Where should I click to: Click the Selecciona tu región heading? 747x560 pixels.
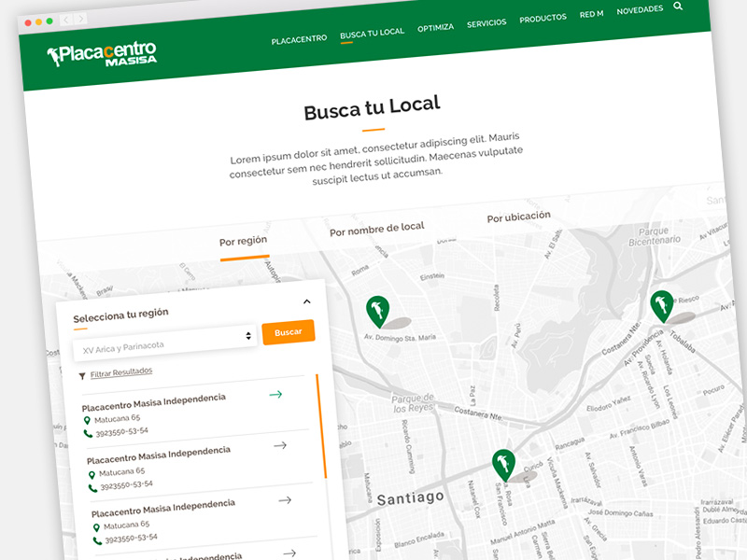coord(121,315)
